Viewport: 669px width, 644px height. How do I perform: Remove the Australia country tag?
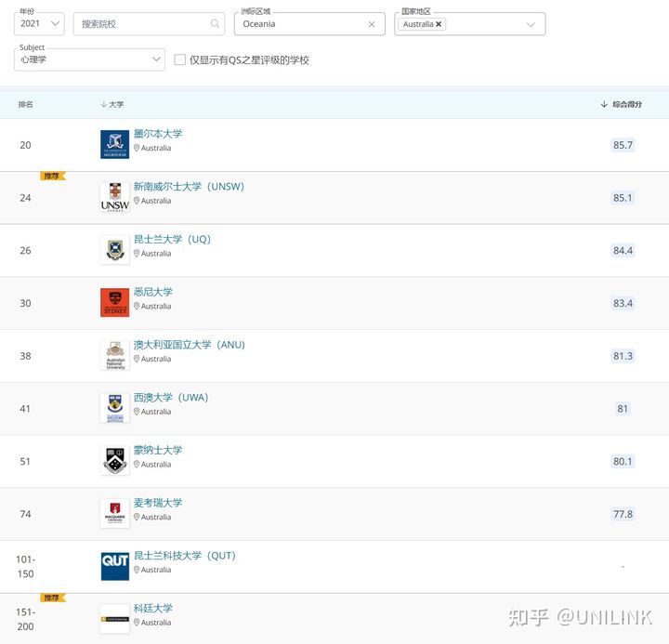(x=439, y=24)
